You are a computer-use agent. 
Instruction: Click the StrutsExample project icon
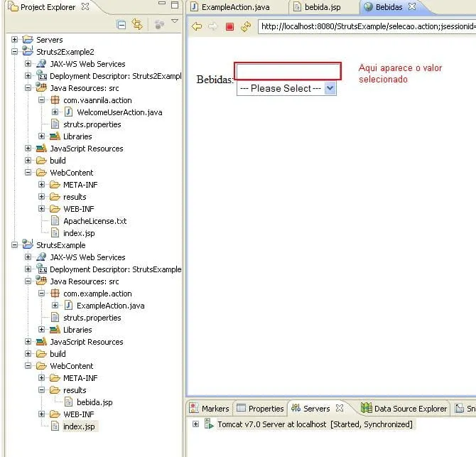coord(28,244)
